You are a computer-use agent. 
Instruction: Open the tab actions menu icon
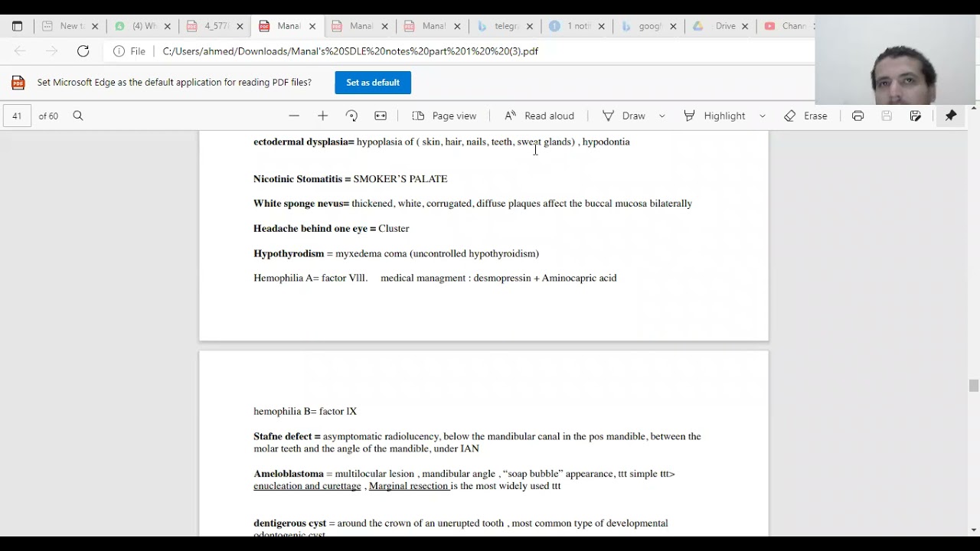click(x=17, y=26)
